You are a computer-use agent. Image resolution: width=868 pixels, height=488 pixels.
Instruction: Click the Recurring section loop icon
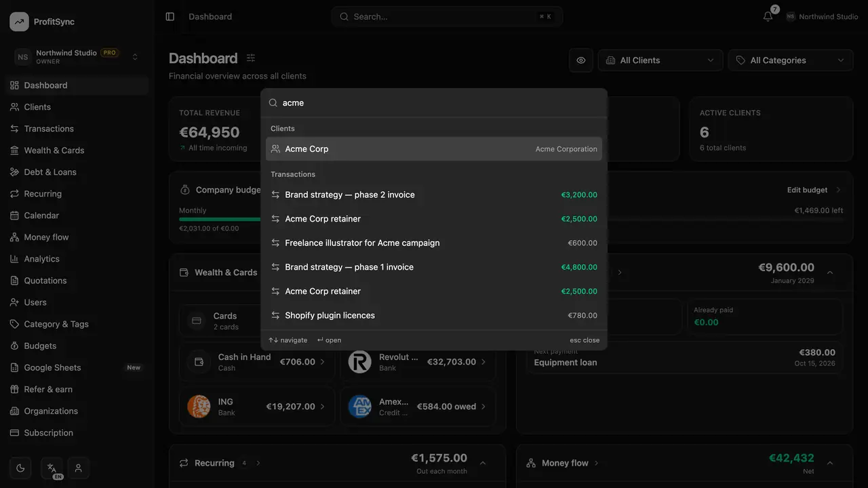[x=184, y=463]
